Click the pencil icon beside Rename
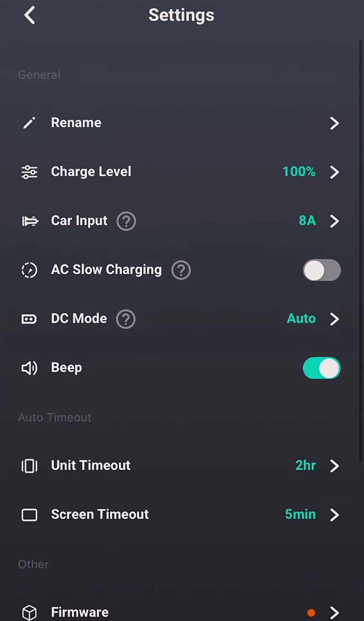The height and width of the screenshot is (621, 364). (x=29, y=123)
